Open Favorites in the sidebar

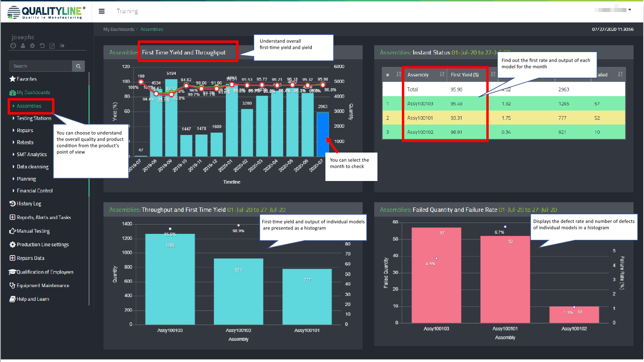(x=26, y=79)
